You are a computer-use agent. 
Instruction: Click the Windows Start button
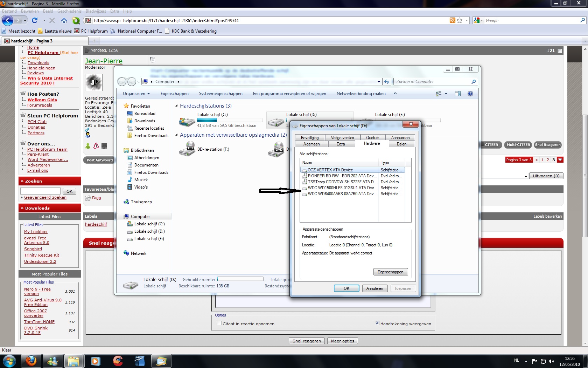tap(9, 361)
